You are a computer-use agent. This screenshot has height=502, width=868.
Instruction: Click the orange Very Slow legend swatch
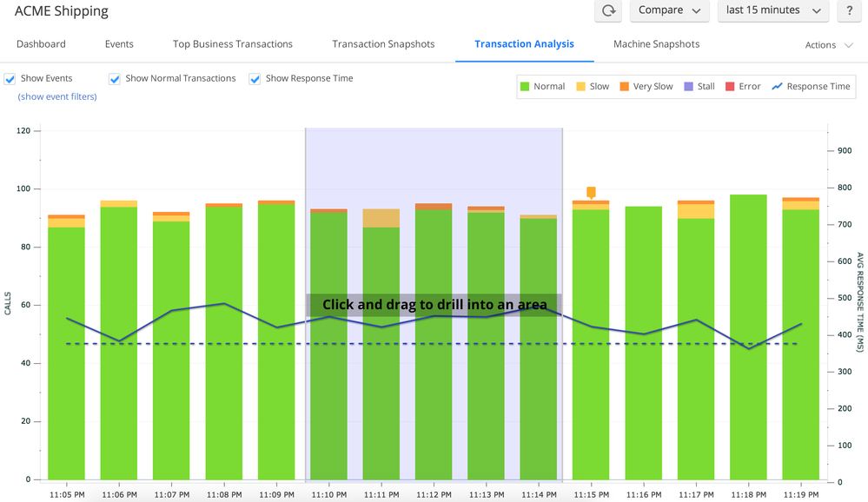(626, 87)
